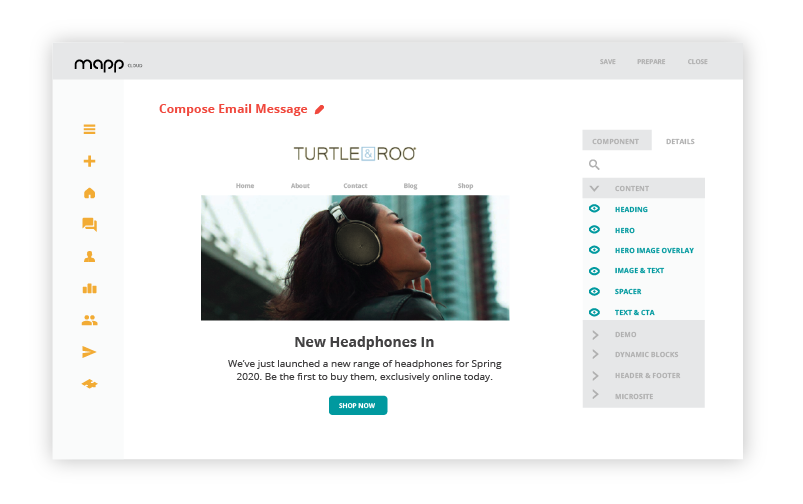
Task: Click the handshake icon in the sidebar
Action: pyautogui.click(x=90, y=384)
